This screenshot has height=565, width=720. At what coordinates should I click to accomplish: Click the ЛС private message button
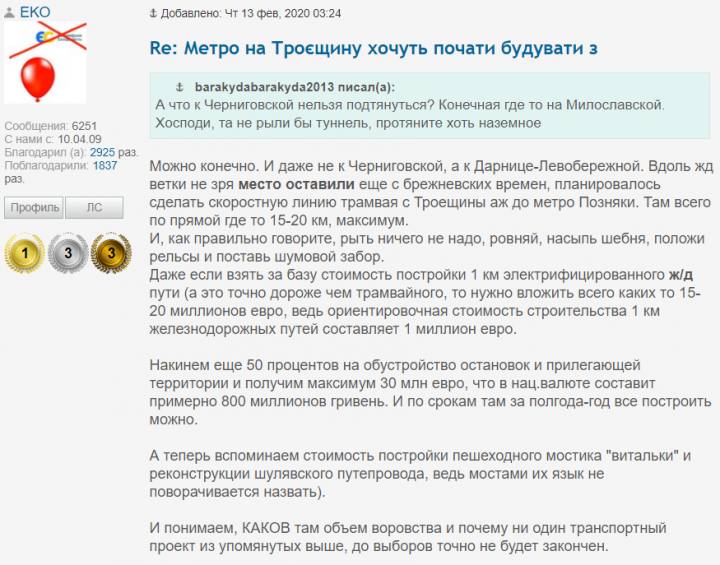[94, 208]
